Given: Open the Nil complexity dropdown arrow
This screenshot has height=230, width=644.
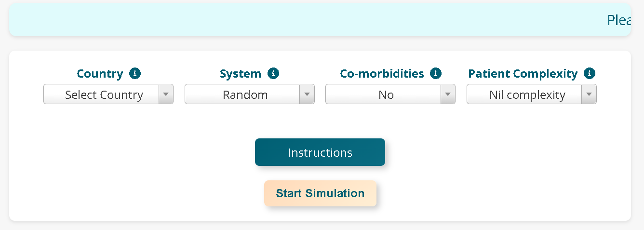Looking at the screenshot, I should click(x=589, y=95).
